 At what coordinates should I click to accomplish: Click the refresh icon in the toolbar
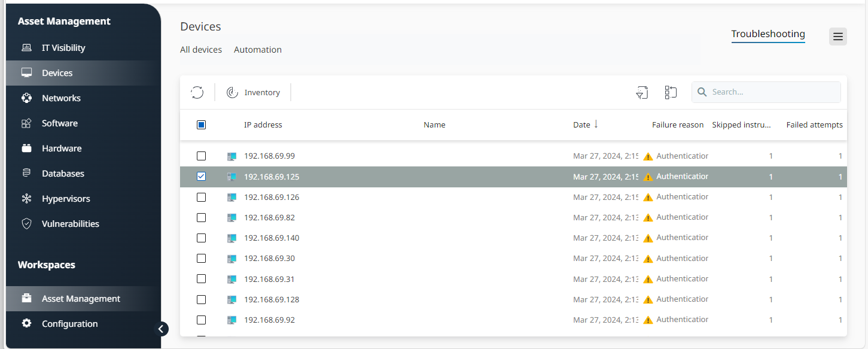point(197,92)
